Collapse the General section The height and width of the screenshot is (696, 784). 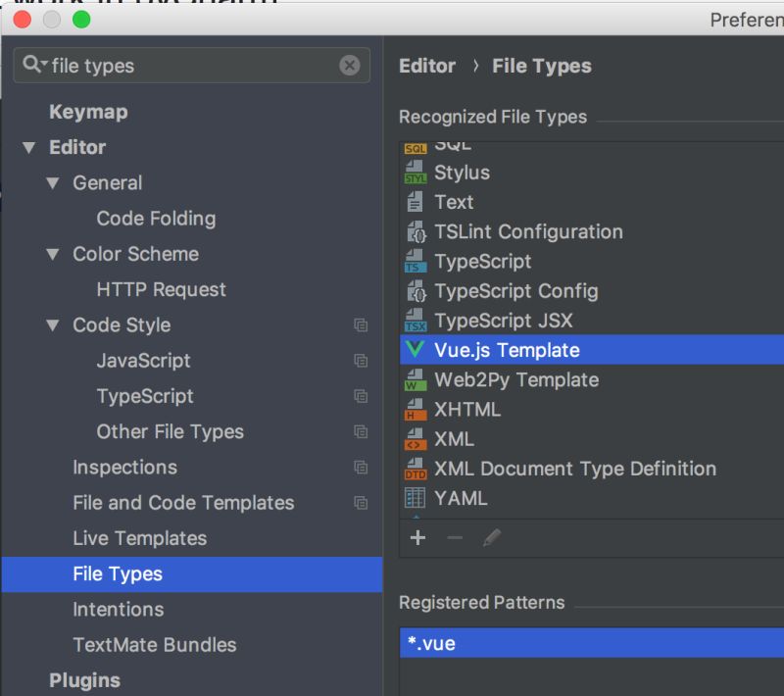click(x=52, y=182)
